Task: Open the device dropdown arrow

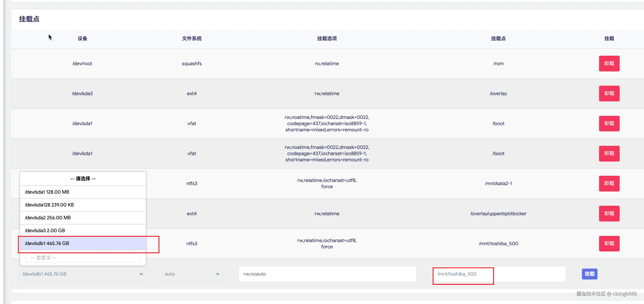Action: (141, 274)
